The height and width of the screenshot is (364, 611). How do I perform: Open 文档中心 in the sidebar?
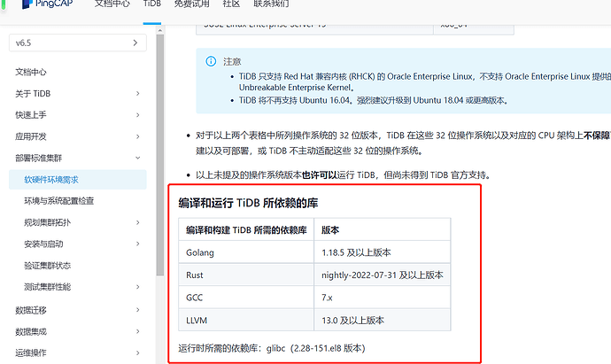pyautogui.click(x=31, y=72)
